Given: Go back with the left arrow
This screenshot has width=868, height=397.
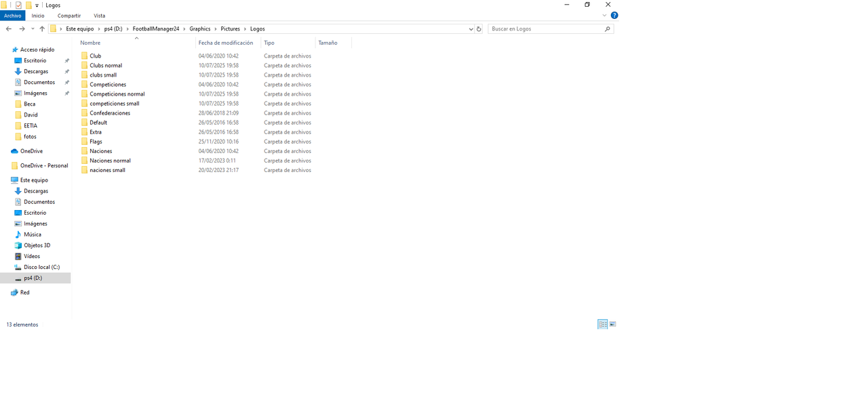Looking at the screenshot, I should [8, 29].
